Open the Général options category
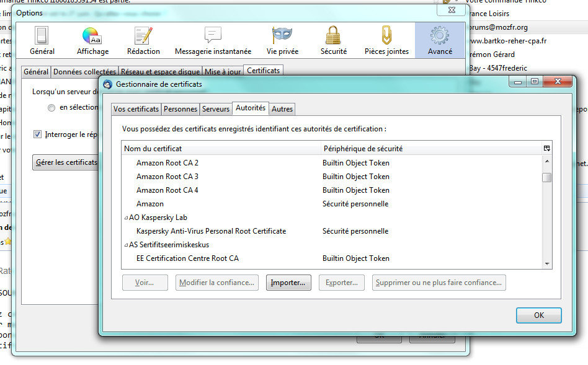Viewport: 588px width, 365px height. 42,40
